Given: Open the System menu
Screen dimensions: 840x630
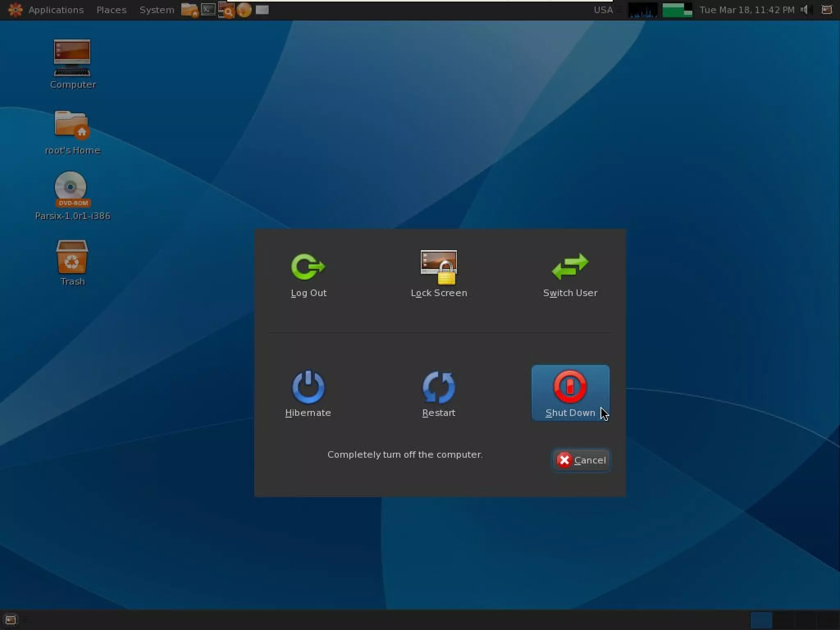Looking at the screenshot, I should tap(156, 10).
